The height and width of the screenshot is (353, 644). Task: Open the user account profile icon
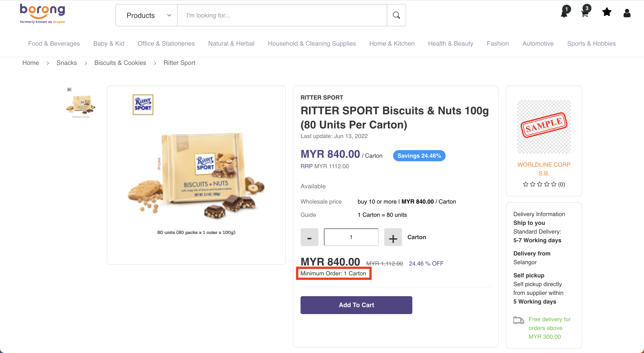[627, 13]
